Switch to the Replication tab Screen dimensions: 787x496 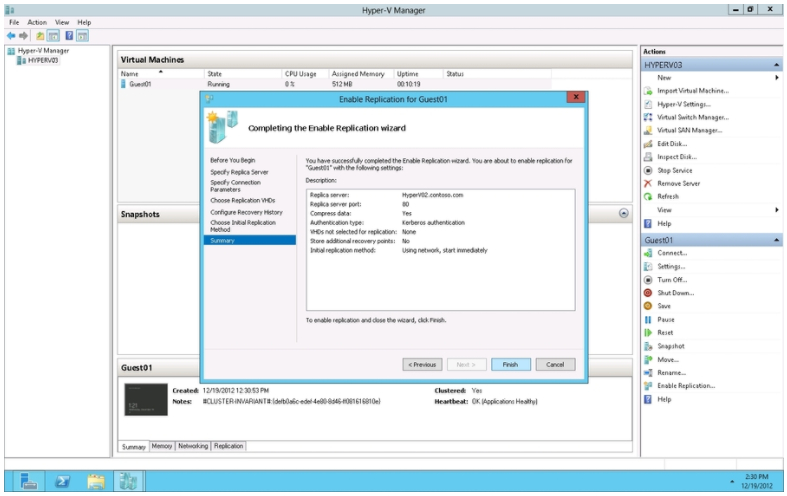228,446
